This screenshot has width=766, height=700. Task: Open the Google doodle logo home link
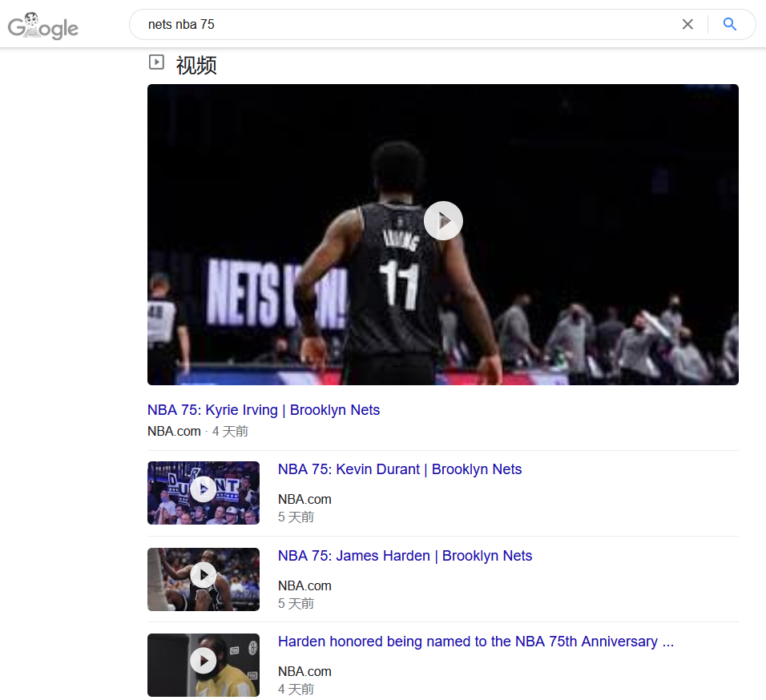tap(43, 26)
